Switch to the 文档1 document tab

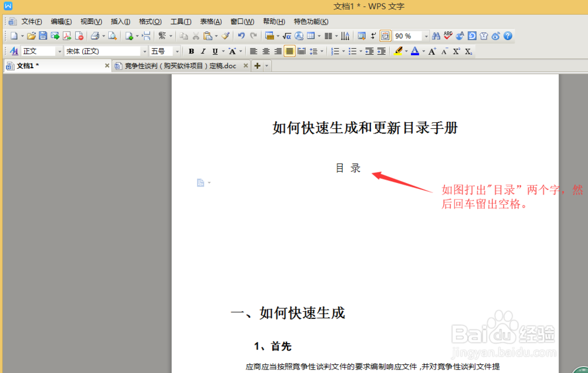click(58, 66)
